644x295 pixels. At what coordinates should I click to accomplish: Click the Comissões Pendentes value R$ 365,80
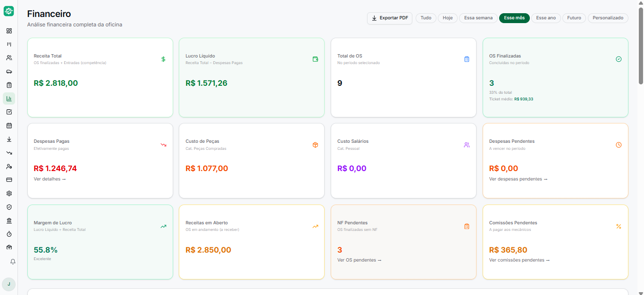pos(508,250)
